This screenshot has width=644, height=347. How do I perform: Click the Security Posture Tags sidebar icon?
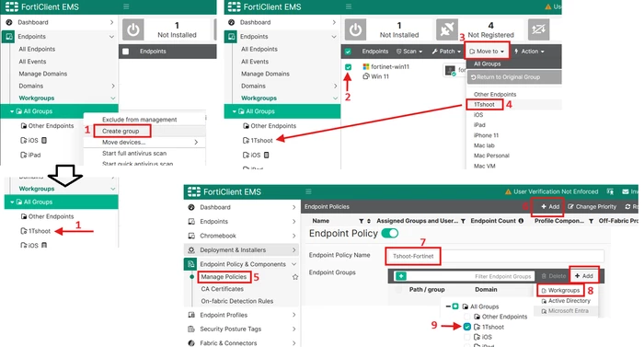191,329
